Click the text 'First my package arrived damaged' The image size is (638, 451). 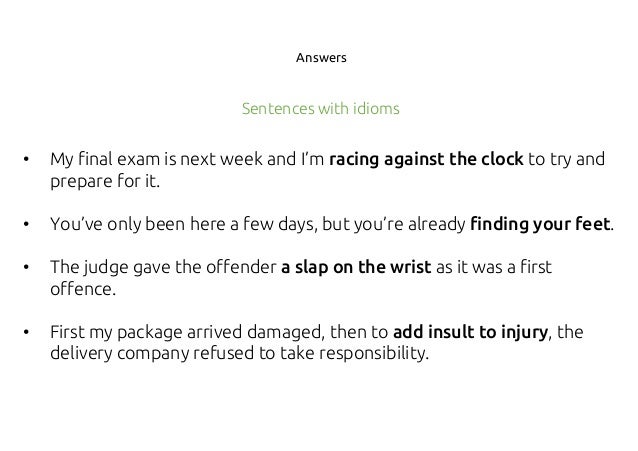187,332
